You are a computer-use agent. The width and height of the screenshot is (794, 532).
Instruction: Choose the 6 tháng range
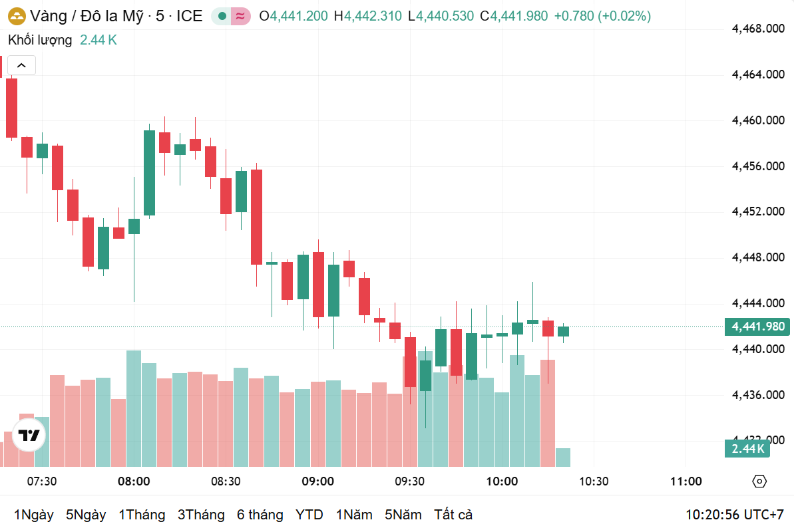pos(260,515)
